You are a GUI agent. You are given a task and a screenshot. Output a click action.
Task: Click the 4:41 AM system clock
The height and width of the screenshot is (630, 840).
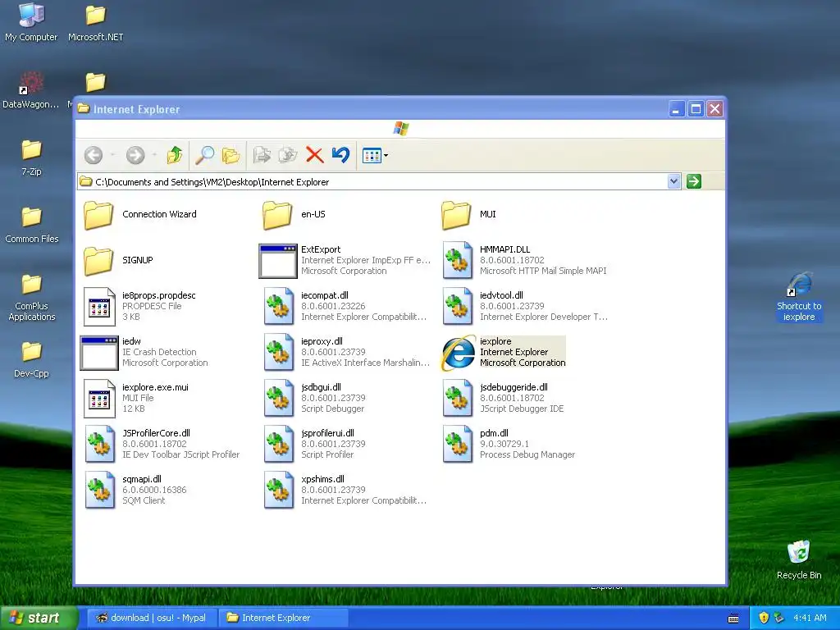click(810, 619)
